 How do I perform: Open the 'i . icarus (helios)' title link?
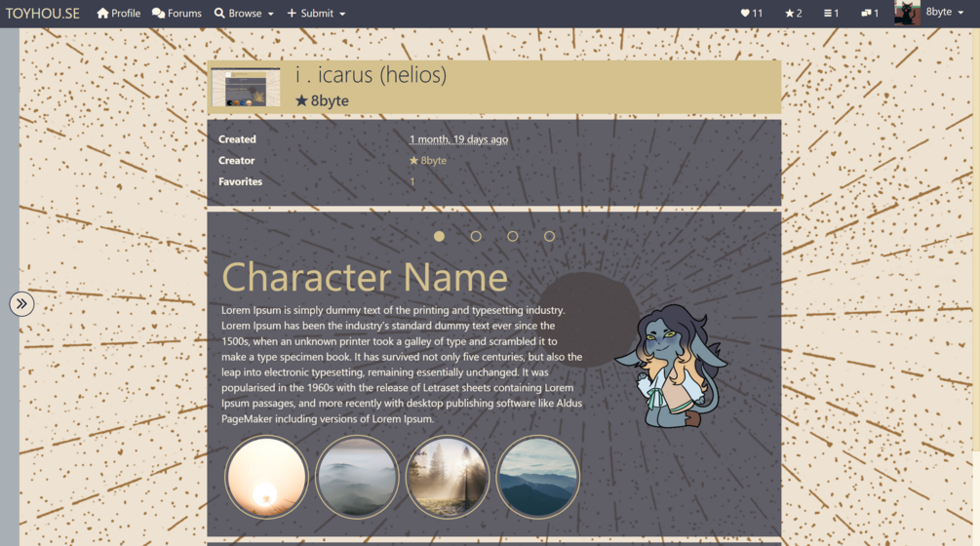pyautogui.click(x=372, y=74)
